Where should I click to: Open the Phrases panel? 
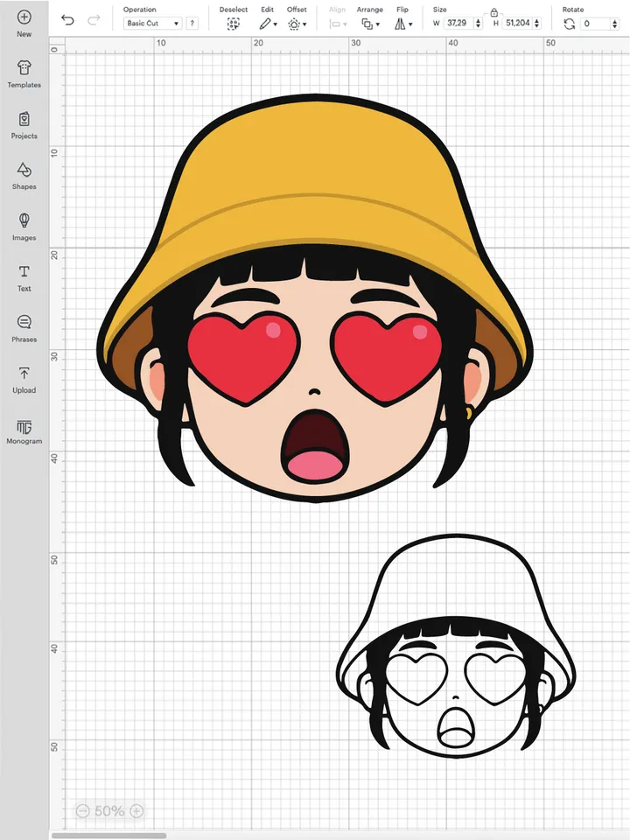point(24,323)
